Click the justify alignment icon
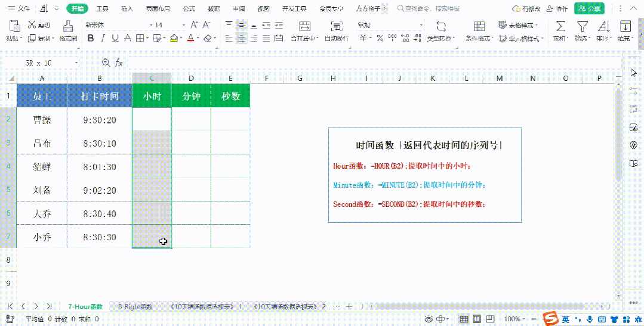Image resolution: width=644 pixels, height=326 pixels. tap(266, 38)
